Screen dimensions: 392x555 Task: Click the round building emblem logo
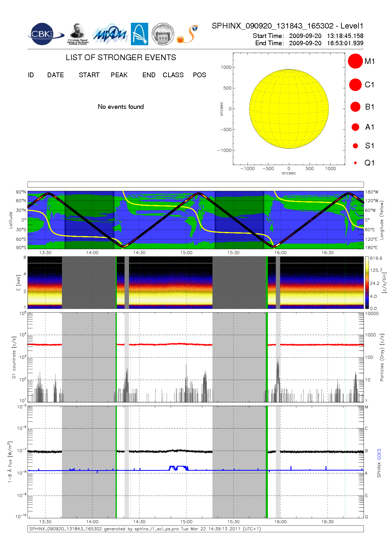tap(163, 34)
